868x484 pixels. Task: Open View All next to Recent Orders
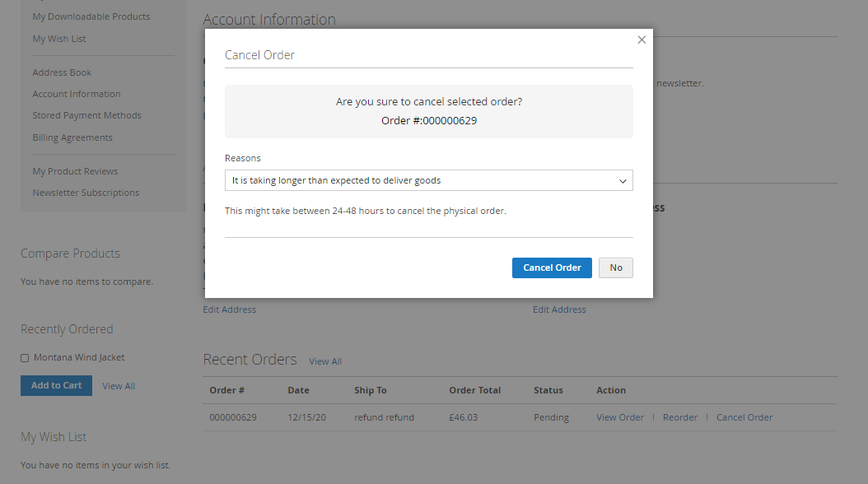click(x=325, y=361)
